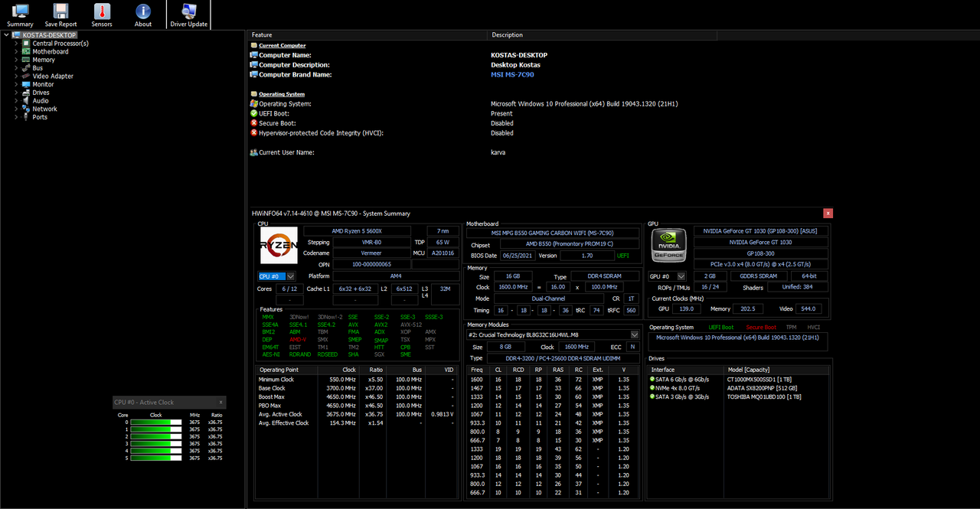Click the Ports connector icon
This screenshot has height=509, width=980.
(27, 117)
